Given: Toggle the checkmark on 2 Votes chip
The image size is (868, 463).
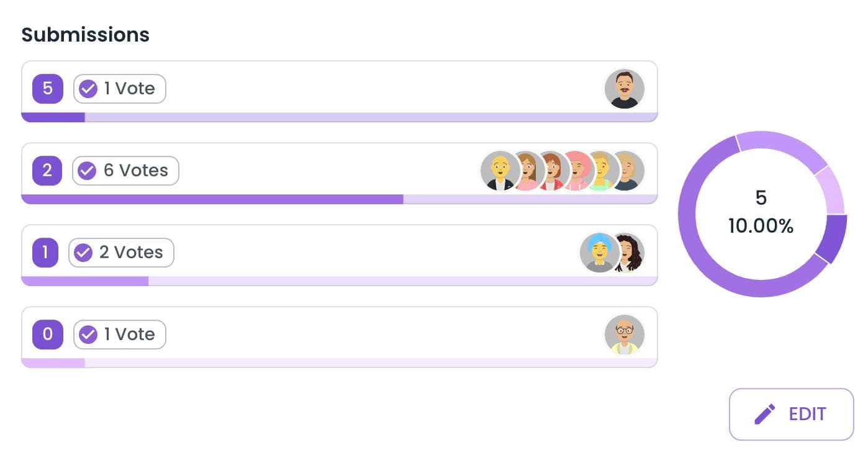Looking at the screenshot, I should [83, 253].
